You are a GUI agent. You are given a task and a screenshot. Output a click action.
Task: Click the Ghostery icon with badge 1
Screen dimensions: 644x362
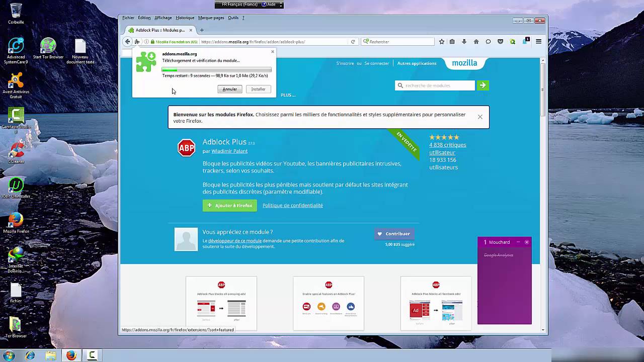525,41
